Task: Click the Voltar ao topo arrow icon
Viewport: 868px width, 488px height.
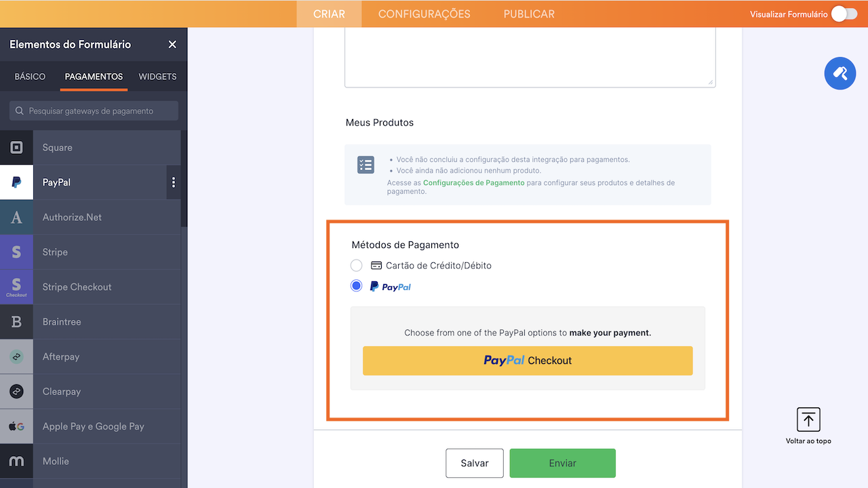Action: pyautogui.click(x=808, y=420)
